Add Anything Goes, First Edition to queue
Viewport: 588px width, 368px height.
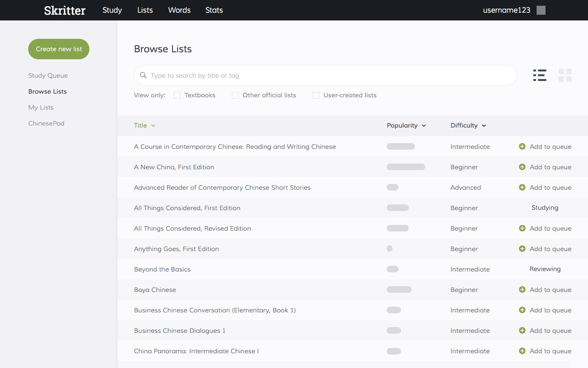545,249
